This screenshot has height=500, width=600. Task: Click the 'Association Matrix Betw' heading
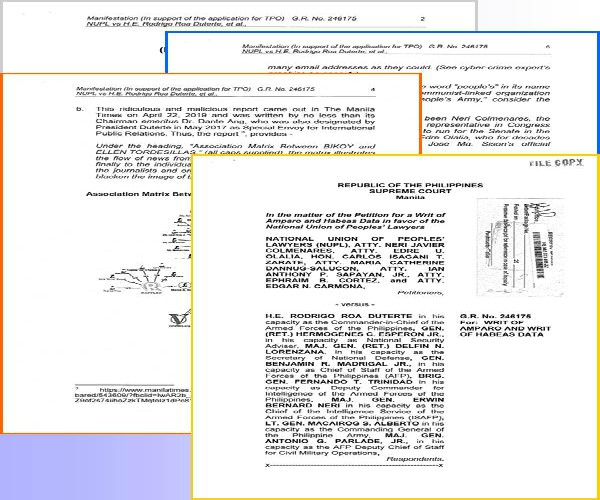point(139,194)
